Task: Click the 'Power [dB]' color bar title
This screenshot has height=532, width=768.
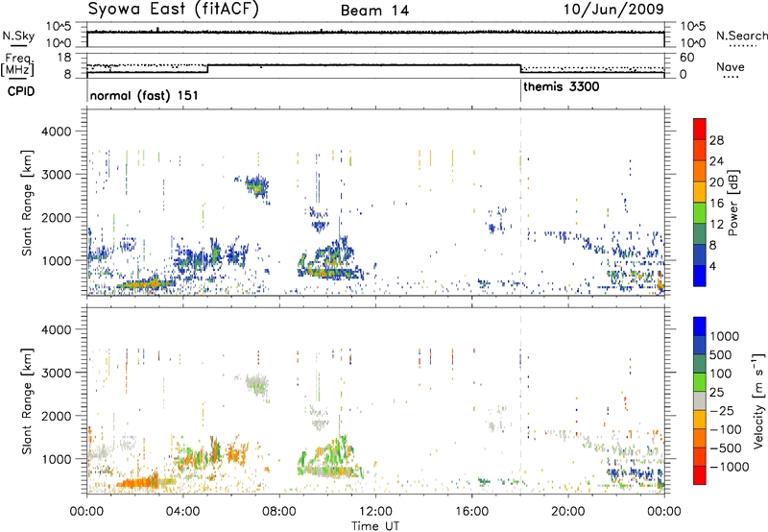Action: coord(732,203)
